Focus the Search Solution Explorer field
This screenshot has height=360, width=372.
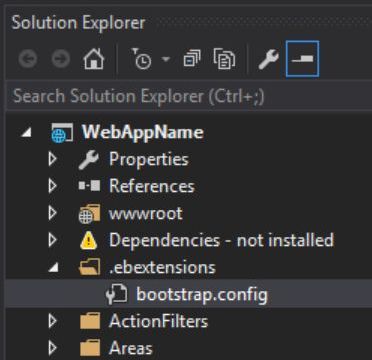189,97
